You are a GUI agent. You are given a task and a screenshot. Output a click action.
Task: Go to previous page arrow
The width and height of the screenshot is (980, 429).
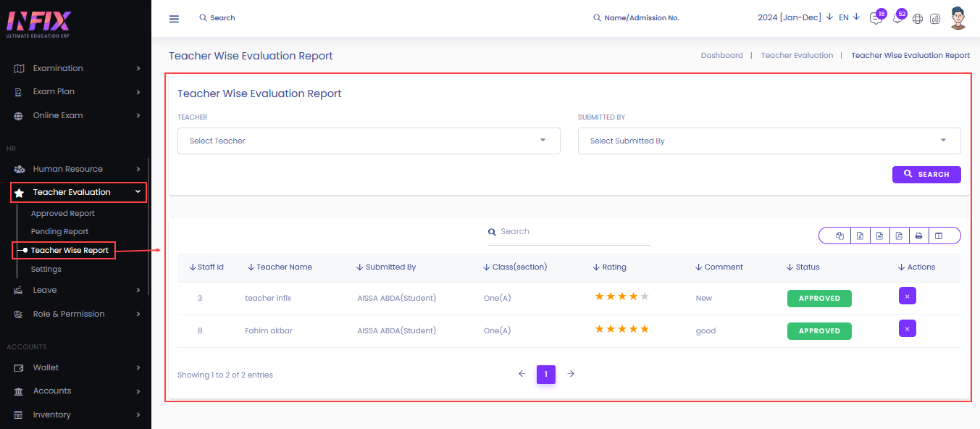coord(522,374)
